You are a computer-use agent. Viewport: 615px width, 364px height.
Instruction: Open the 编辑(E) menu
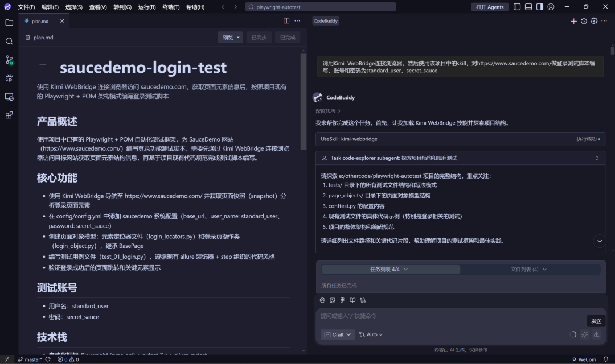pyautogui.click(x=50, y=7)
